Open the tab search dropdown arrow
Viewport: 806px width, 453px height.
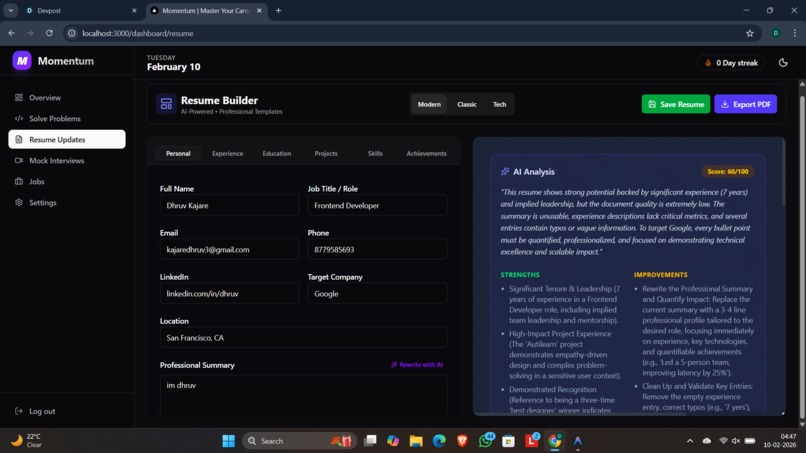tap(10, 10)
